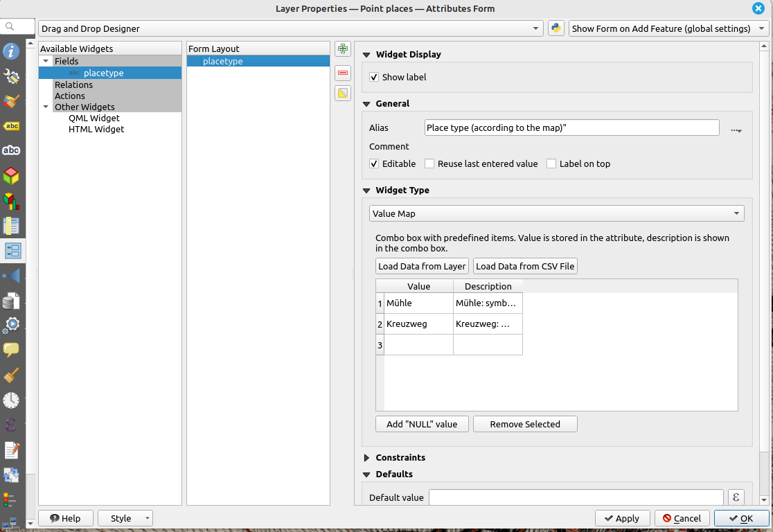Click the Apply button
The image size is (773, 532).
[x=622, y=518]
